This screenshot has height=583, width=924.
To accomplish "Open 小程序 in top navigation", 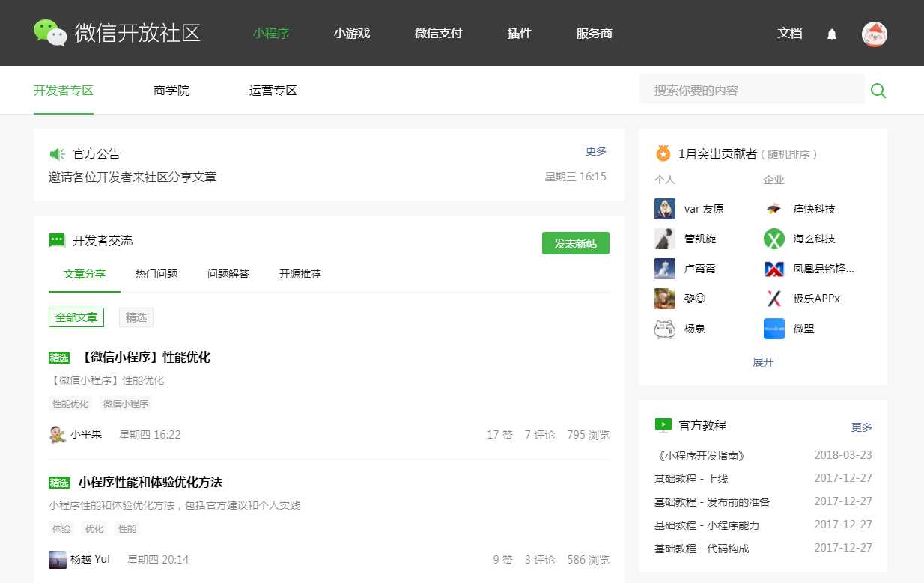I will point(271,33).
